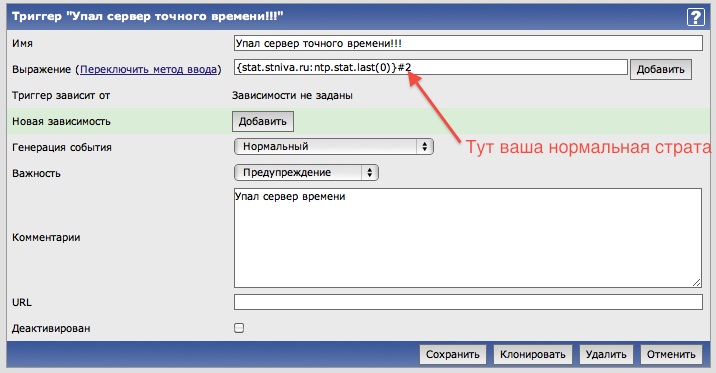716x373 pixels.
Task: Focus the empty URL input field
Action: (468, 302)
